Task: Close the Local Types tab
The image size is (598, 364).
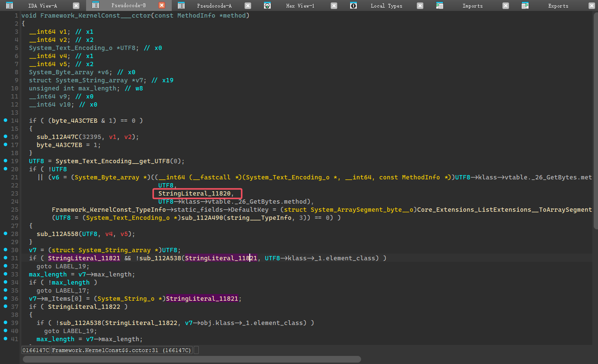Action: tap(420, 6)
